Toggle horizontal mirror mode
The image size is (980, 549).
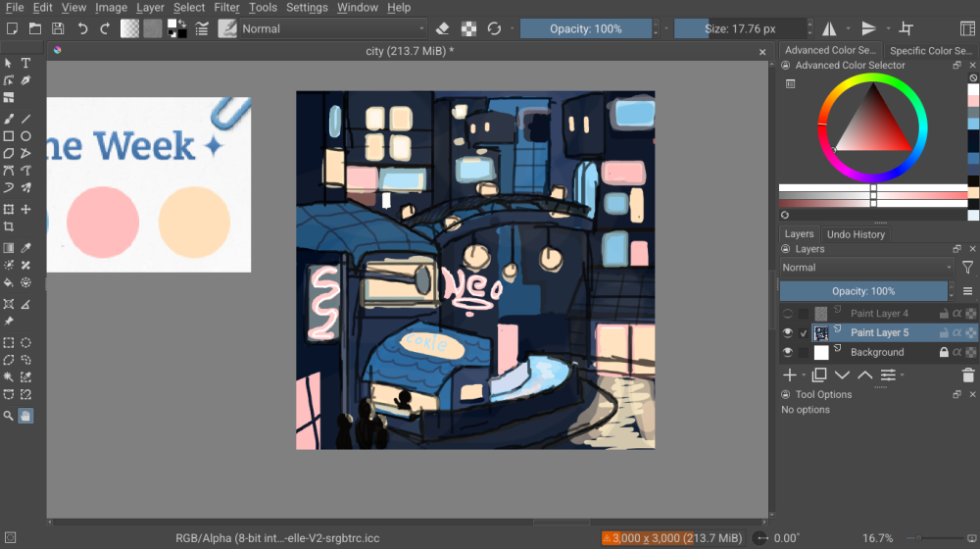coord(829,28)
